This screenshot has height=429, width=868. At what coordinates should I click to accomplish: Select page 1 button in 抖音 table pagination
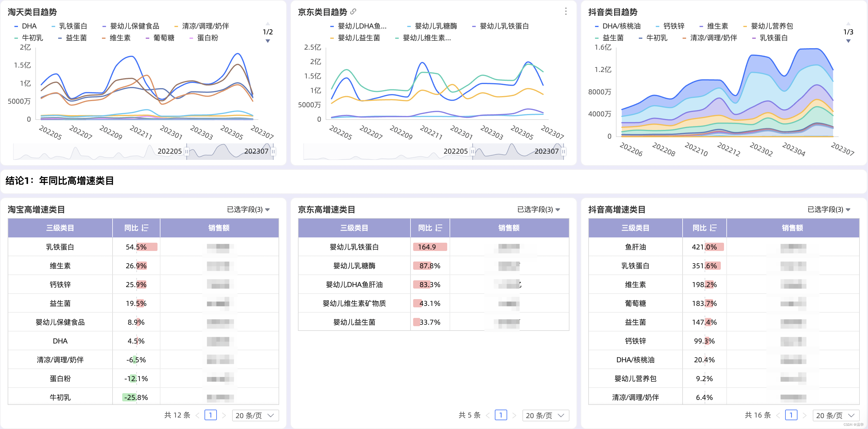(x=791, y=415)
